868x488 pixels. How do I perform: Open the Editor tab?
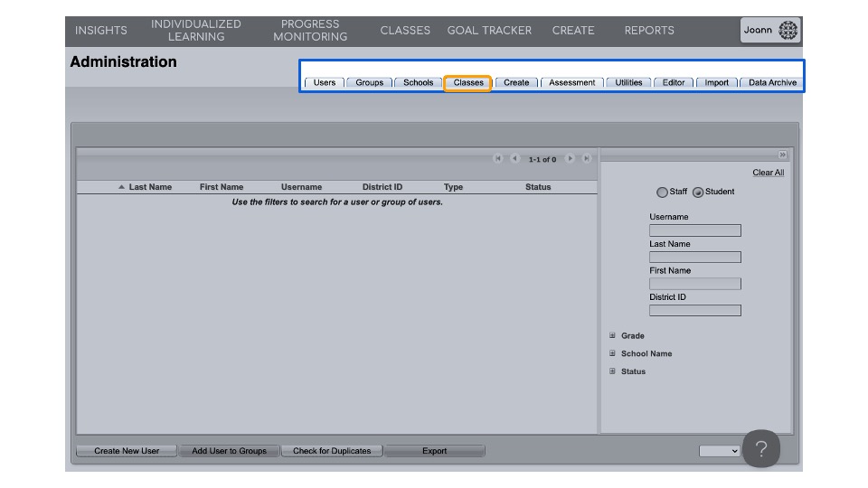(x=674, y=82)
